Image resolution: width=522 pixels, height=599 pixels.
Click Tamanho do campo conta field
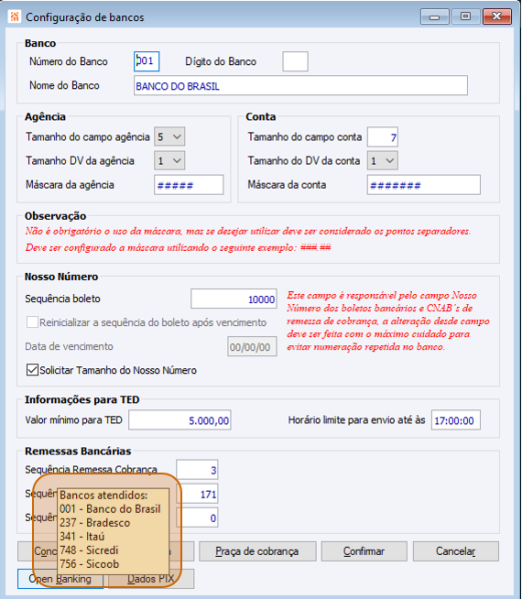[383, 137]
